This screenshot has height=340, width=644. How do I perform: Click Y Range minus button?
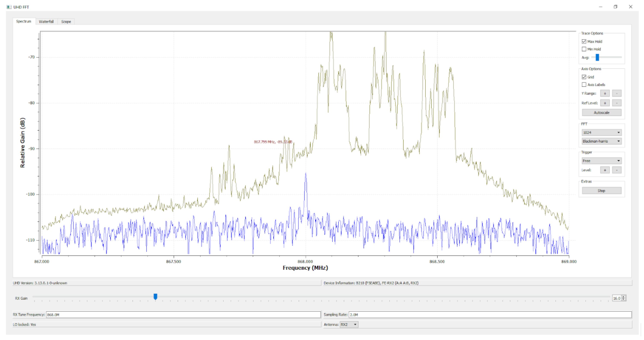[617, 93]
